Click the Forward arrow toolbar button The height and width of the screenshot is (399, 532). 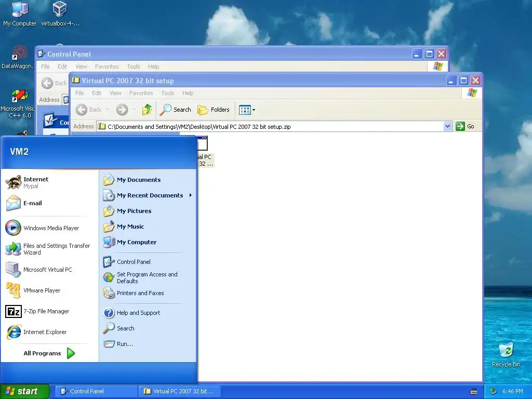(x=122, y=110)
